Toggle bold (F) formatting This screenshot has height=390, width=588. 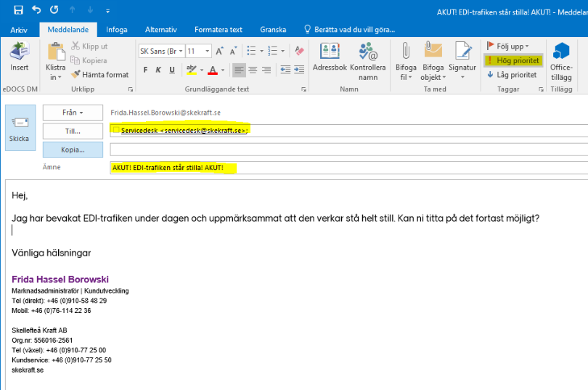pyautogui.click(x=145, y=70)
